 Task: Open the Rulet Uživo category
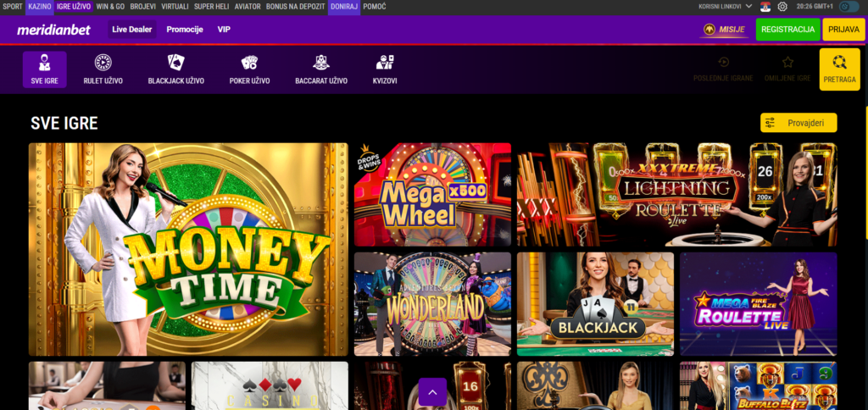click(103, 69)
